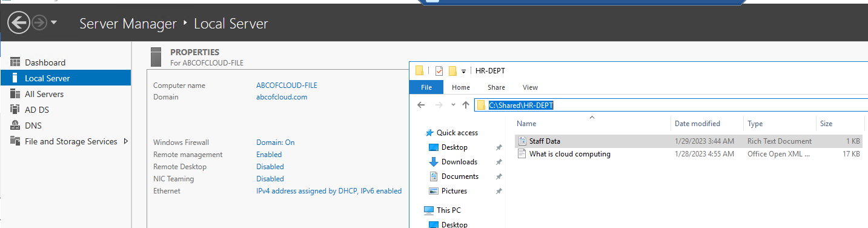This screenshot has width=868, height=228.
Task: Click the PROPERTIES server tile icon
Action: pyautogui.click(x=156, y=56)
